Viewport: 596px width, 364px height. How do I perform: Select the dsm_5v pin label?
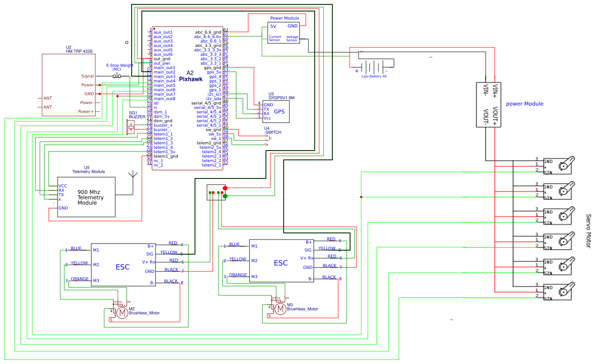pyautogui.click(x=162, y=116)
